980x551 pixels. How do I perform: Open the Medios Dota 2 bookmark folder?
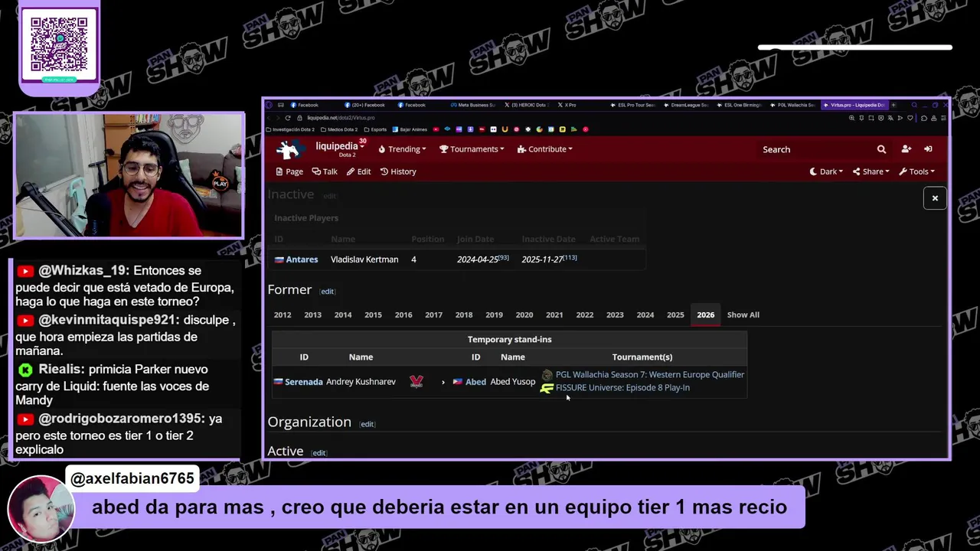tap(339, 129)
